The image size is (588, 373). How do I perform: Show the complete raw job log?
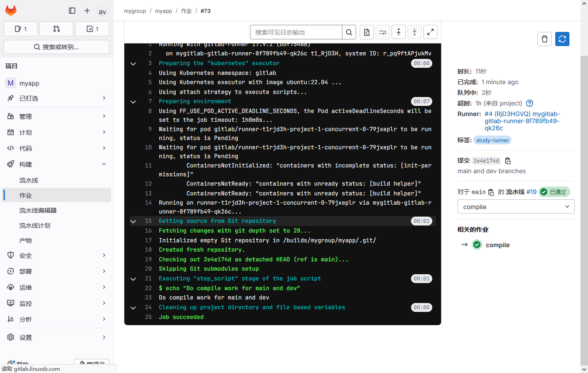coord(366,32)
